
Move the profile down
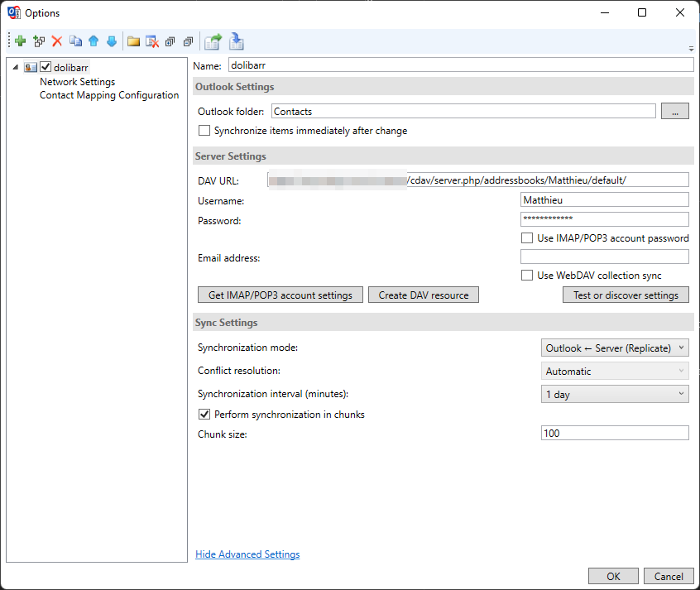point(113,41)
